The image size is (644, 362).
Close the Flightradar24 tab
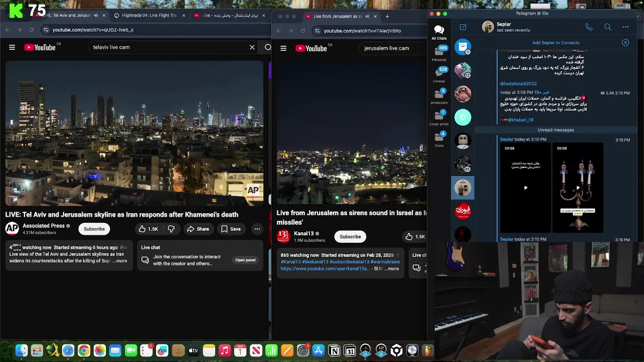[183, 16]
